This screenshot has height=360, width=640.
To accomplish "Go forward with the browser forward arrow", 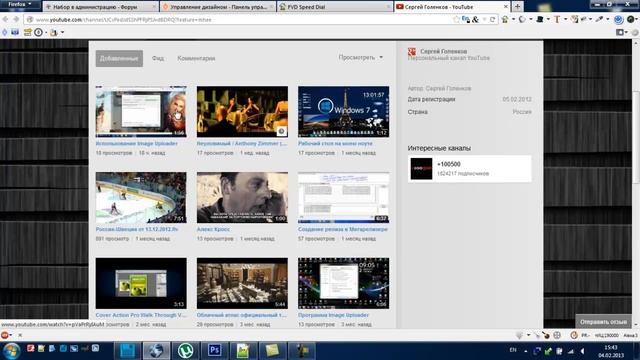I will [16, 19].
